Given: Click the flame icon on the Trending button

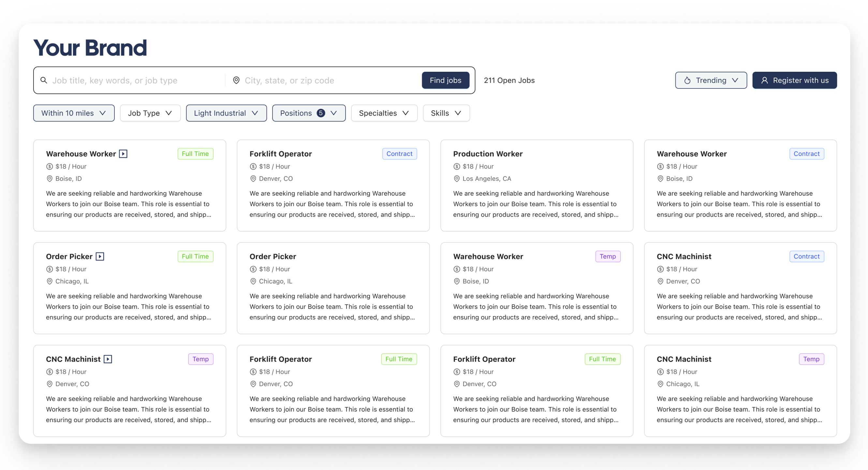Looking at the screenshot, I should coord(687,80).
